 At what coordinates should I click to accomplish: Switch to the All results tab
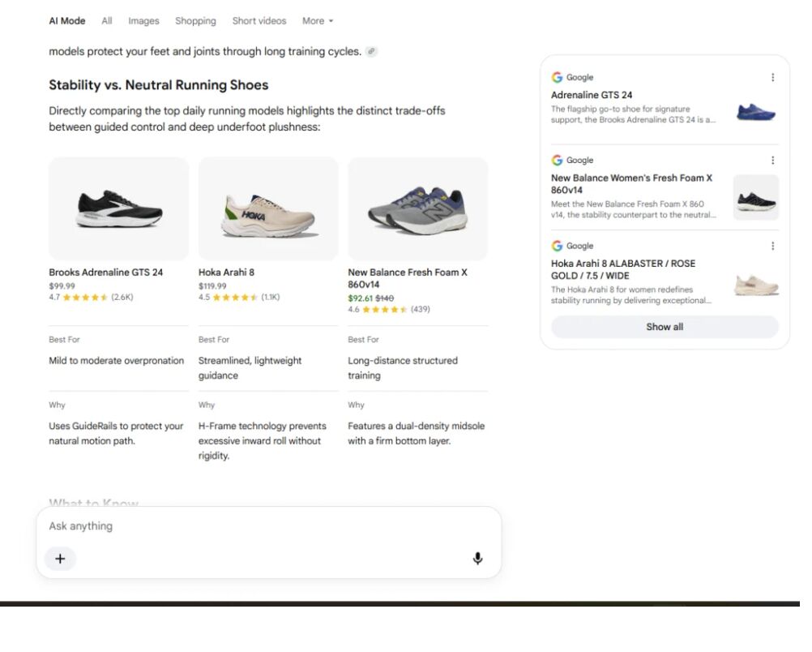(x=107, y=21)
